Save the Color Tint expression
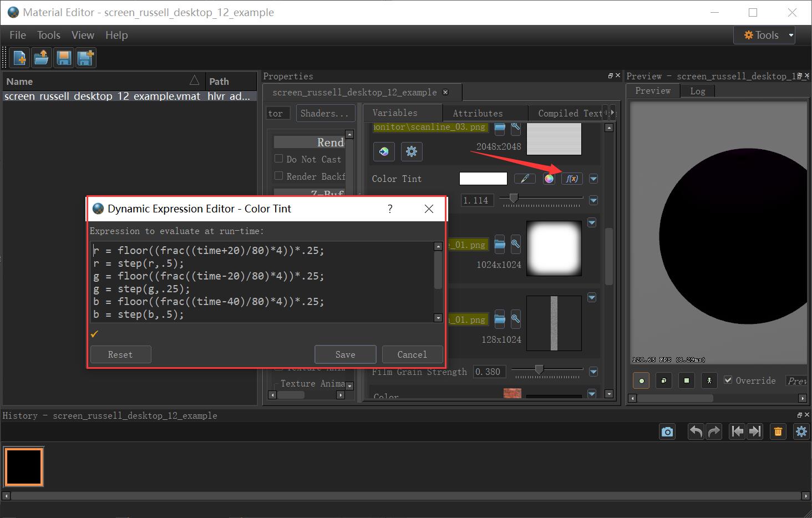Viewport: 812px width, 518px height. click(x=345, y=354)
